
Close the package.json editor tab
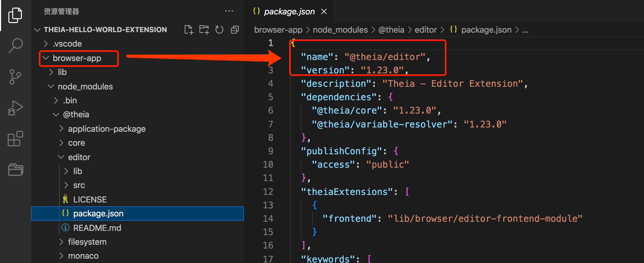click(324, 12)
